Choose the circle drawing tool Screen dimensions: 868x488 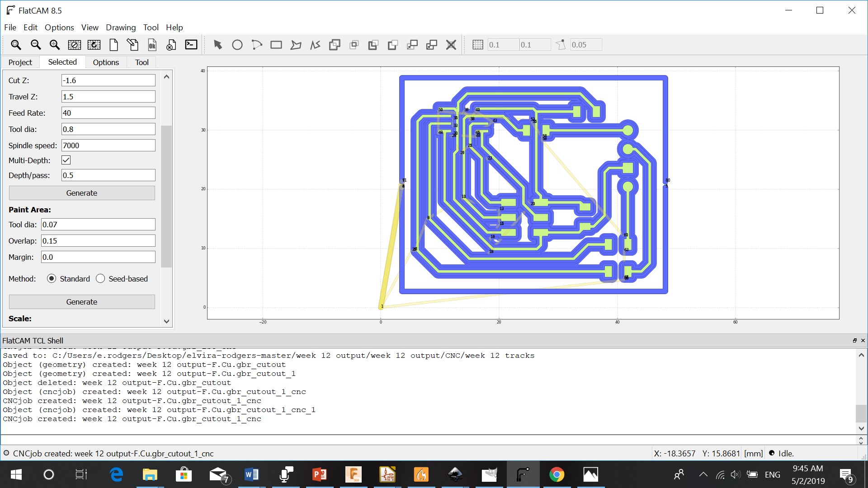237,45
